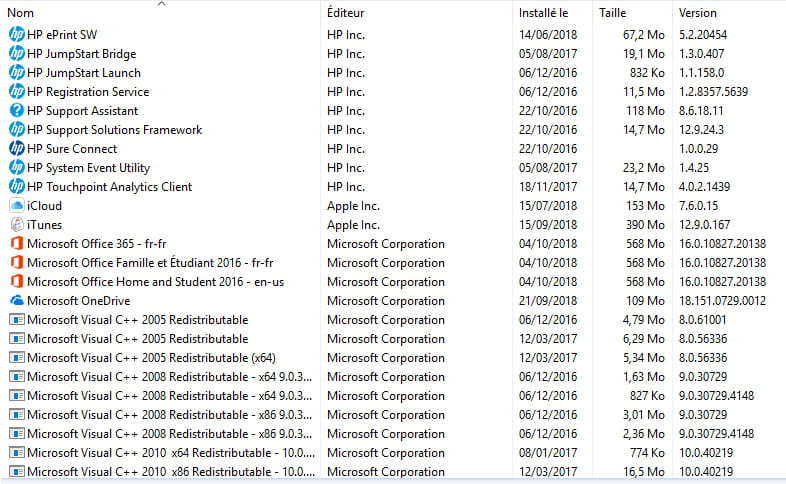Click the HP Touchpoint Analytics Client icon
This screenshot has height=484, width=786.
17,186
